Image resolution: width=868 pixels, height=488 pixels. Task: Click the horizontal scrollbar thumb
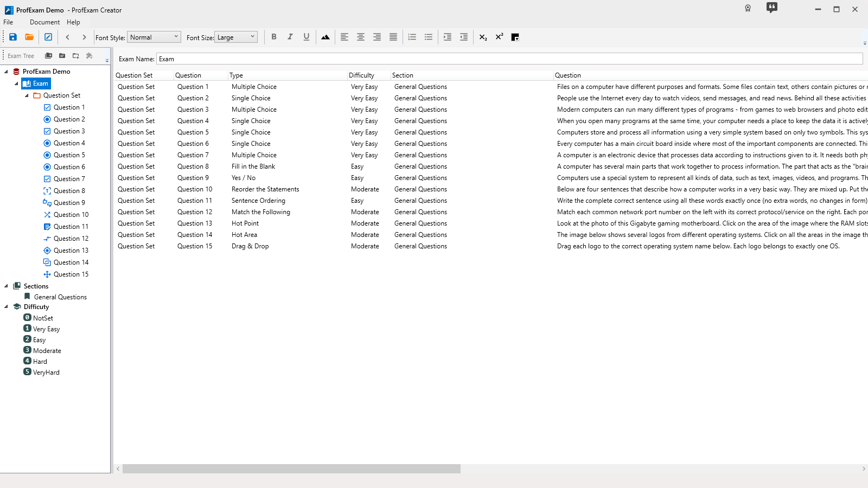[291, 468]
